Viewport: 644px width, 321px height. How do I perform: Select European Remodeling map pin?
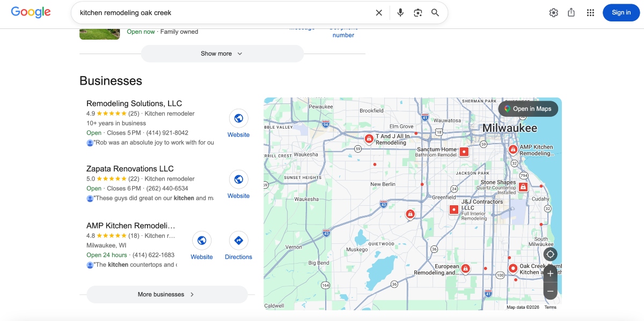click(465, 268)
